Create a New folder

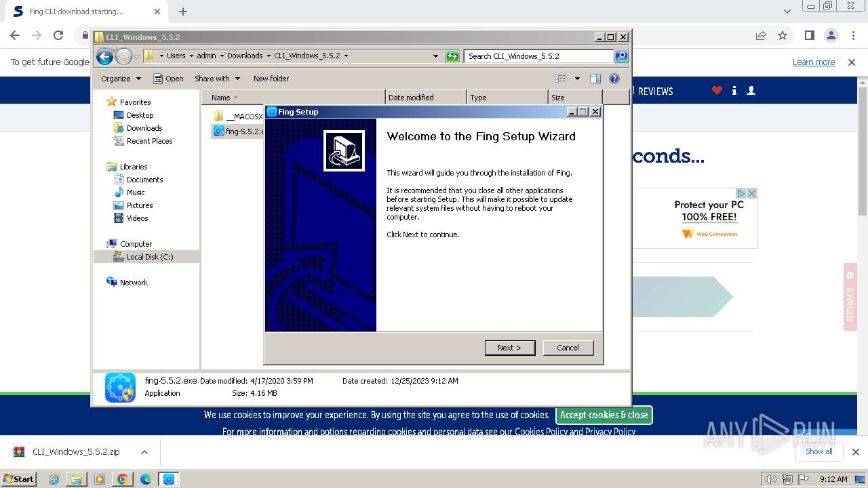click(271, 79)
